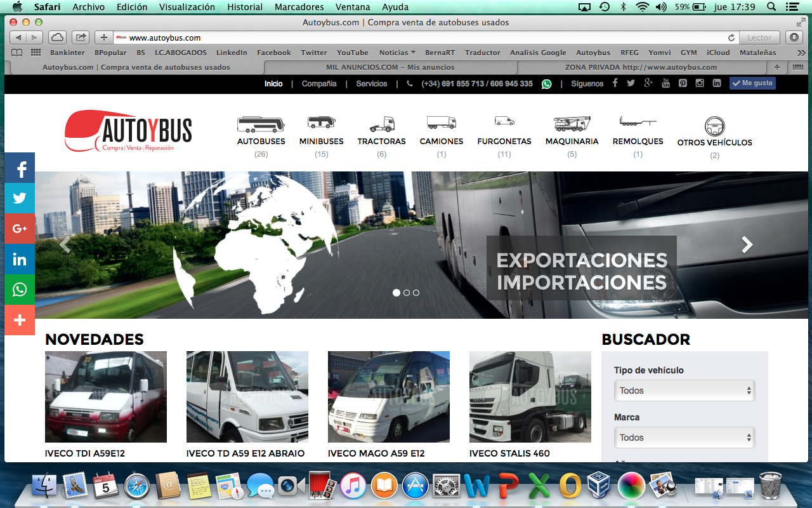
Task: Open the Tractoras truck category icon
Action: click(381, 124)
